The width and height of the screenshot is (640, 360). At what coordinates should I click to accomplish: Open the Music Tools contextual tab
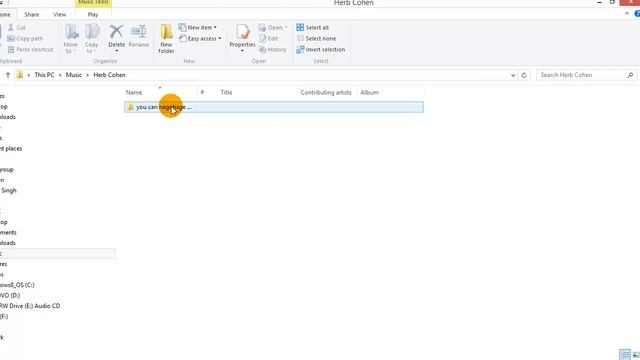93,3
